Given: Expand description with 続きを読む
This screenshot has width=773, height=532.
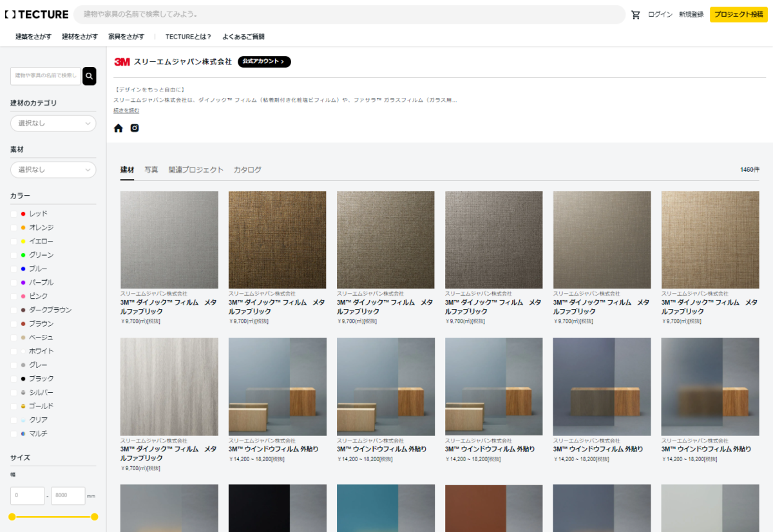Looking at the screenshot, I should [126, 110].
